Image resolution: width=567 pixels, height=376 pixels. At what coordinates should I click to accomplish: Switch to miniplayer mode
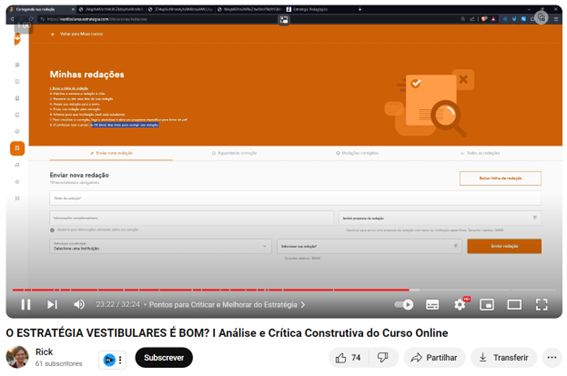click(x=487, y=305)
